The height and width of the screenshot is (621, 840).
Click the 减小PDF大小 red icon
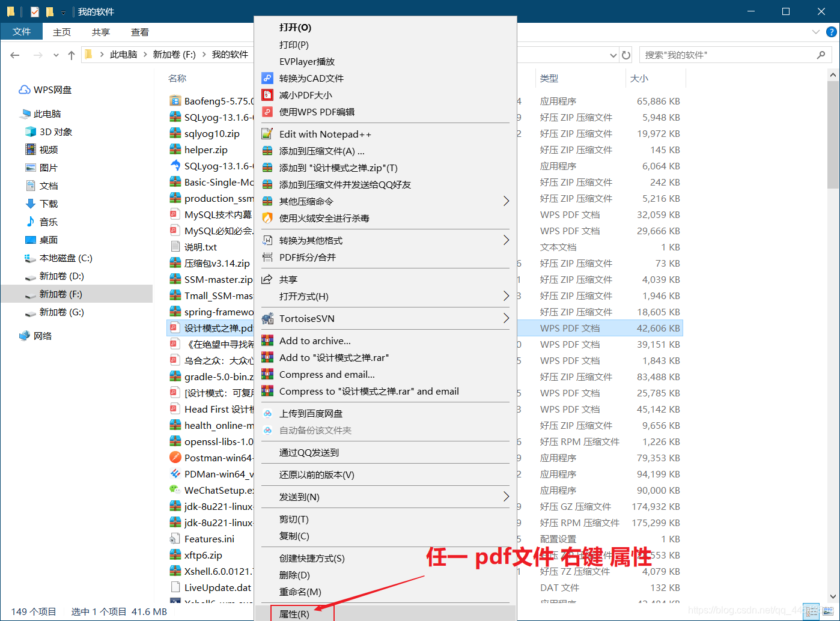click(267, 95)
